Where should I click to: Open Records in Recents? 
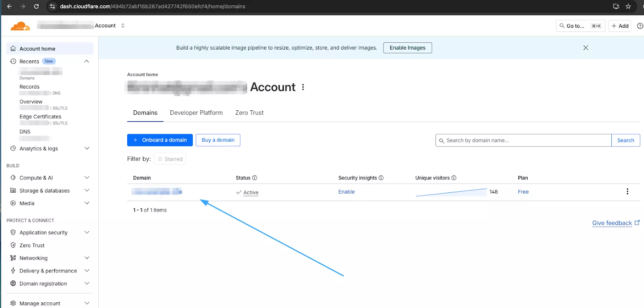point(29,87)
